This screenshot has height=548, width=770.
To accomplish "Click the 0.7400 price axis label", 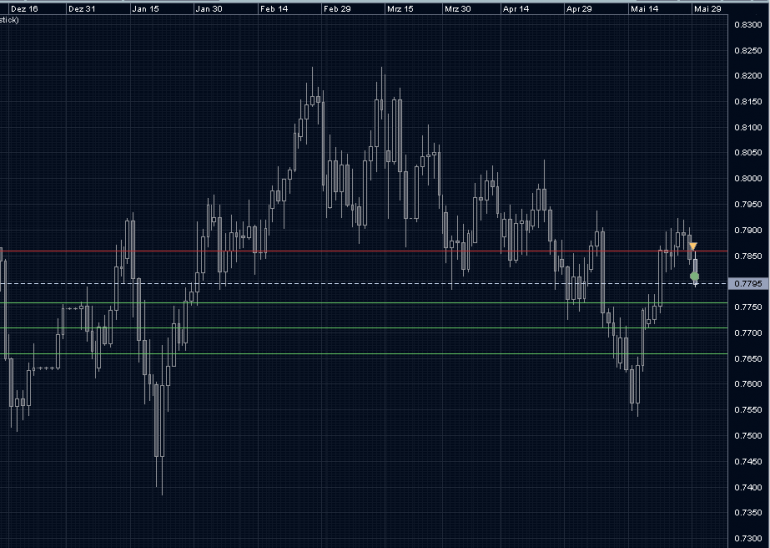I will pos(748,487).
